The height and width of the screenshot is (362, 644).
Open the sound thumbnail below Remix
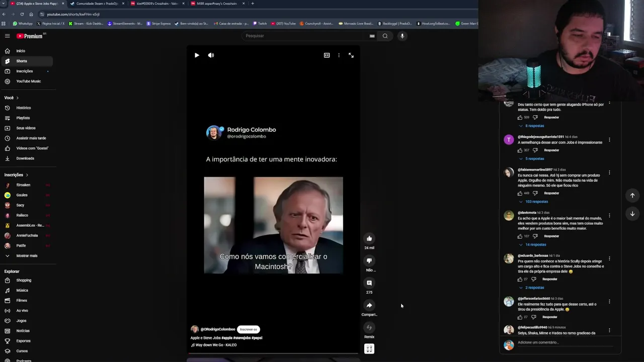pyautogui.click(x=369, y=349)
